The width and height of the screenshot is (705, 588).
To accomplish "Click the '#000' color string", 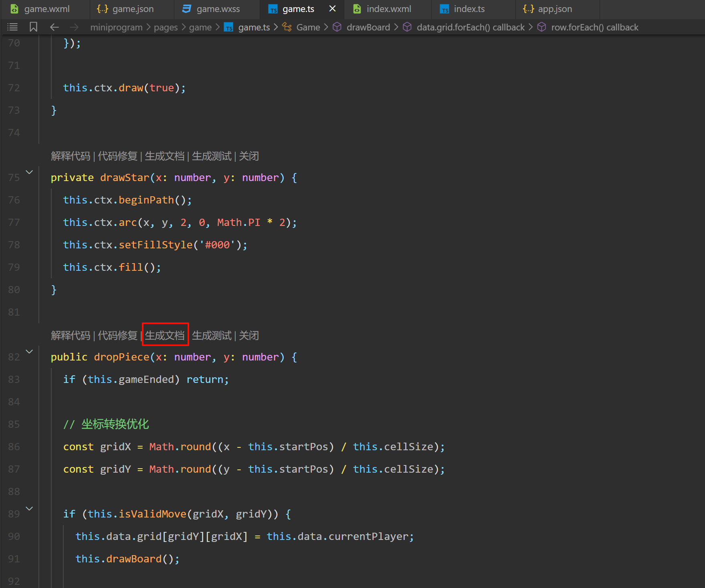I will tap(217, 245).
